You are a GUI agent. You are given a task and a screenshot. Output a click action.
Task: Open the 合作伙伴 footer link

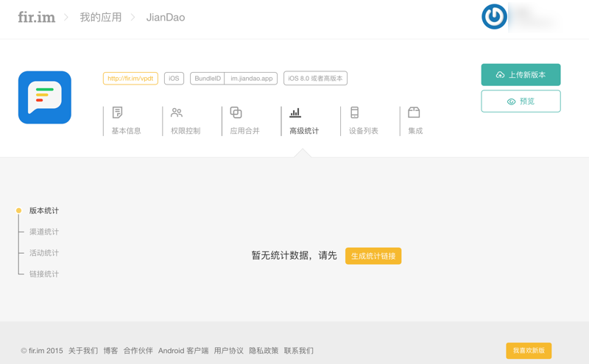(138, 351)
